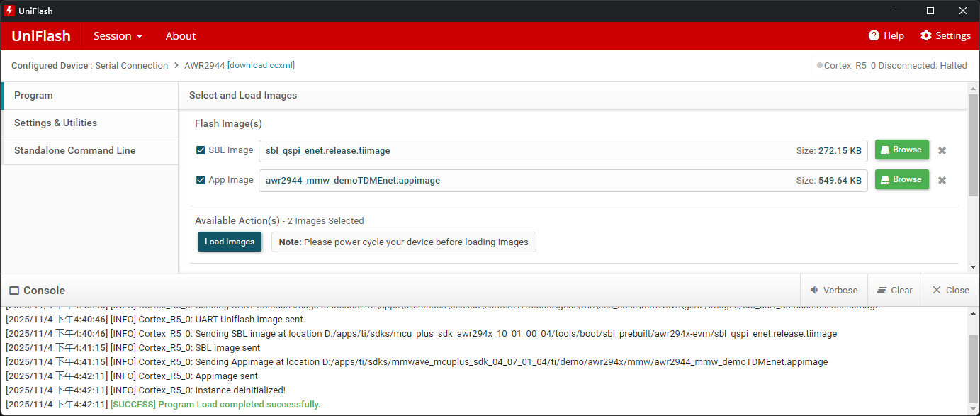The height and width of the screenshot is (416, 980).
Task: Uncheck the SBL Image checkbox
Action: pos(201,150)
